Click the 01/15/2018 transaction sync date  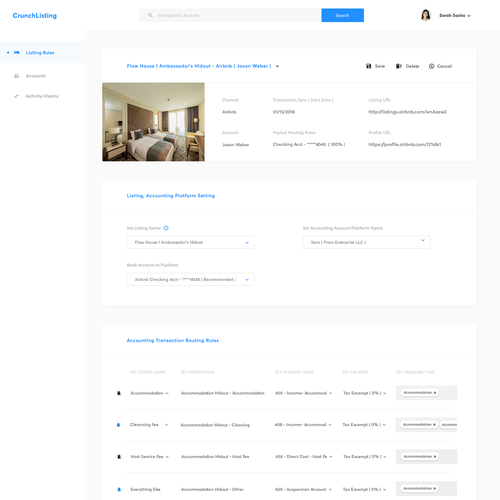tap(284, 112)
